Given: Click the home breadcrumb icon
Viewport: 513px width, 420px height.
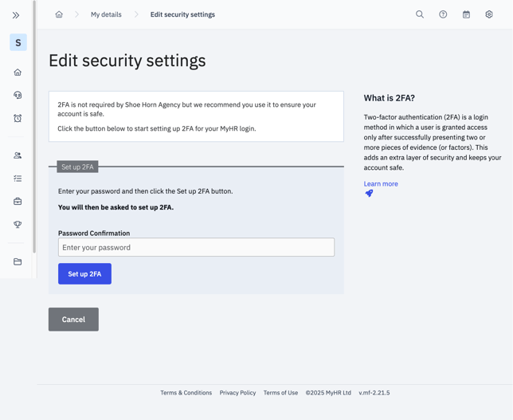Looking at the screenshot, I should point(59,14).
